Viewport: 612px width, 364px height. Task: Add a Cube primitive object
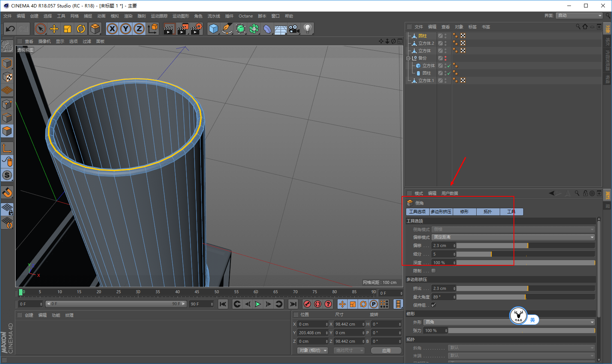click(213, 29)
